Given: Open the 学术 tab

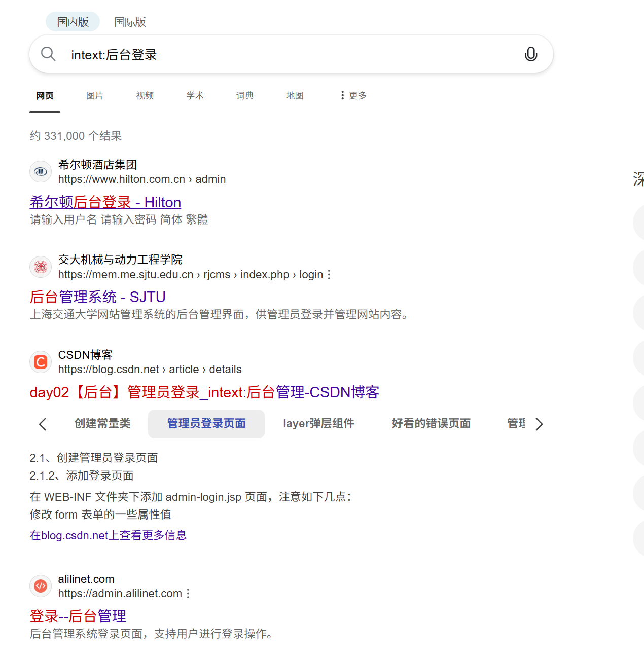Looking at the screenshot, I should pos(195,95).
